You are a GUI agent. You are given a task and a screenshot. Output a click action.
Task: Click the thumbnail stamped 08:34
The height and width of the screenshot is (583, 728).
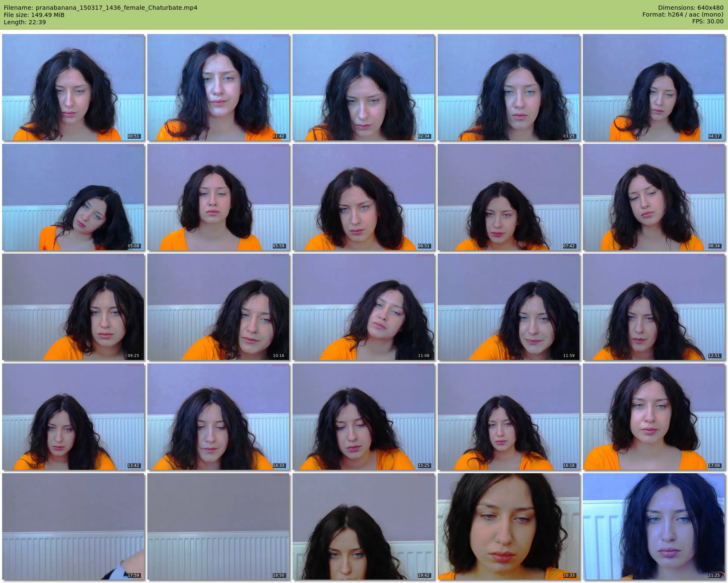click(x=654, y=197)
